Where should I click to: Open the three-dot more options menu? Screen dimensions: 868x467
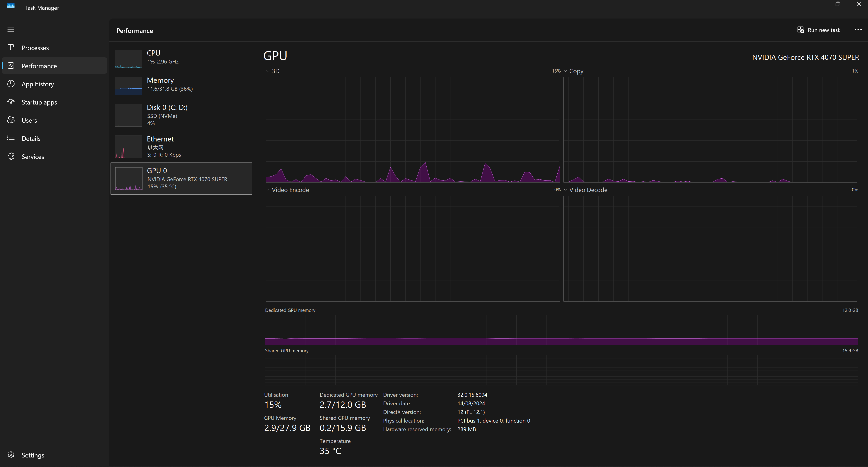click(858, 30)
